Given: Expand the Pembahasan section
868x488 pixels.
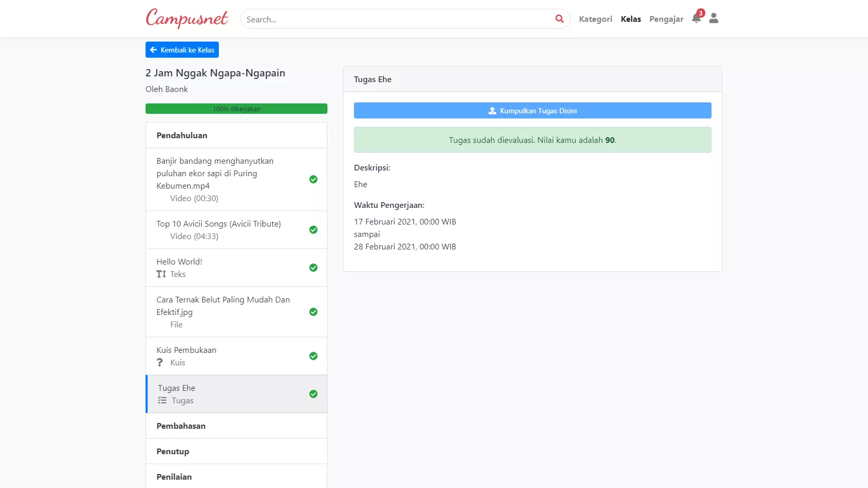Looking at the screenshot, I should pyautogui.click(x=236, y=426).
